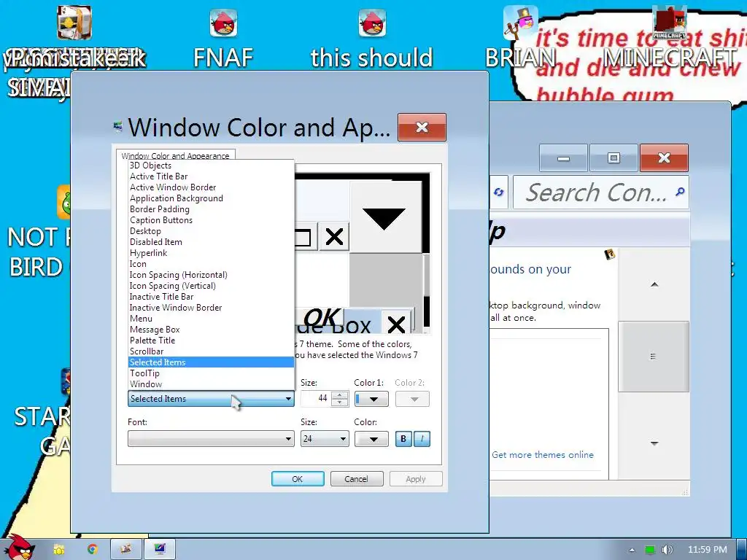Show hidden system tray icons

pyautogui.click(x=632, y=550)
